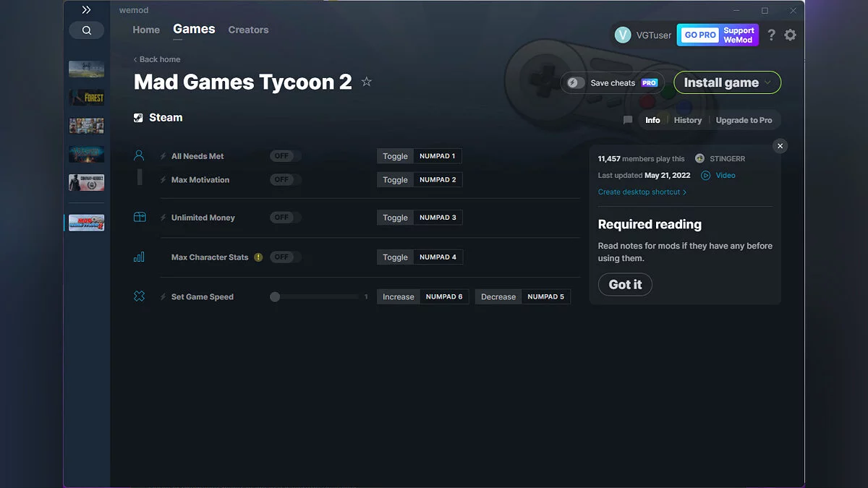Enable the All Needs Met cheat switch

click(x=284, y=155)
